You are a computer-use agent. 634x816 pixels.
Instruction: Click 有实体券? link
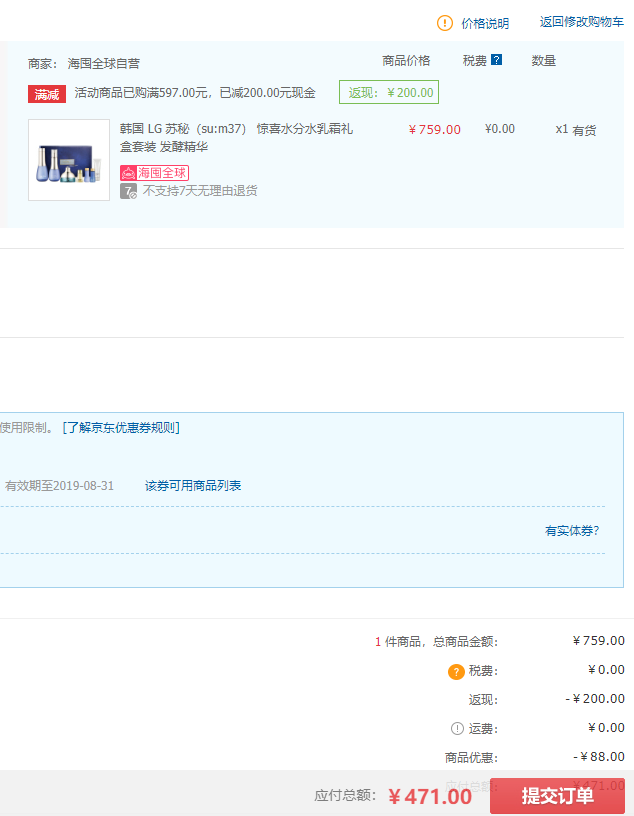(x=572, y=531)
